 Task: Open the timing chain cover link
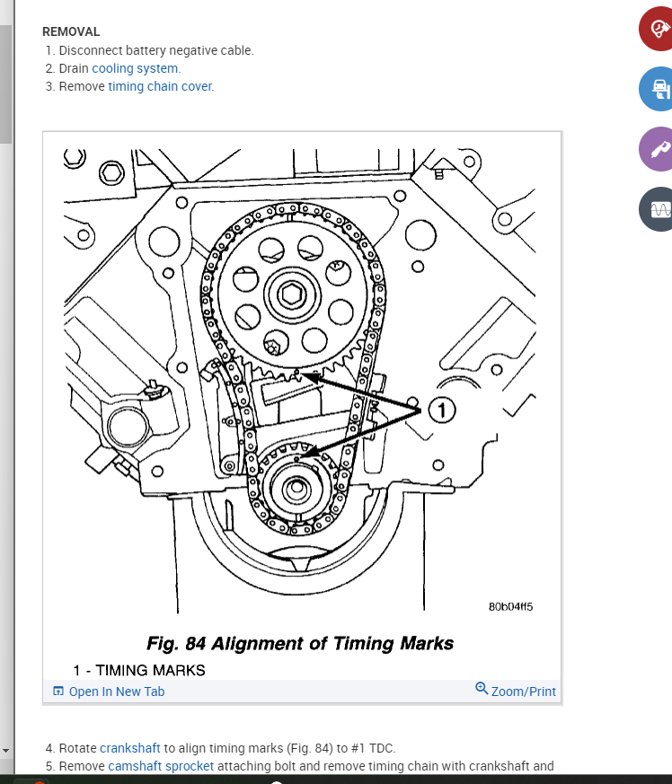point(160,86)
